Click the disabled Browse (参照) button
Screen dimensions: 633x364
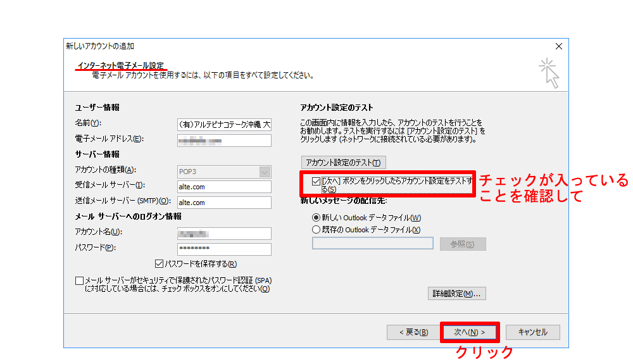(x=463, y=244)
